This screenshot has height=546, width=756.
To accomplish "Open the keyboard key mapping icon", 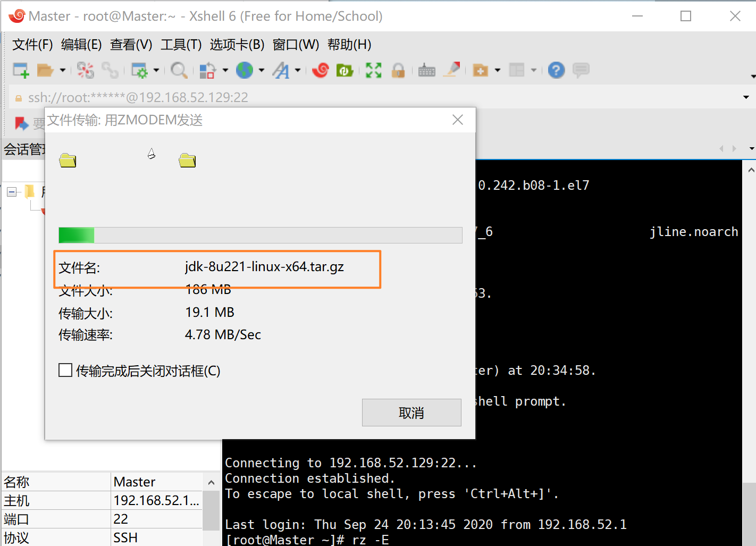I will (427, 70).
